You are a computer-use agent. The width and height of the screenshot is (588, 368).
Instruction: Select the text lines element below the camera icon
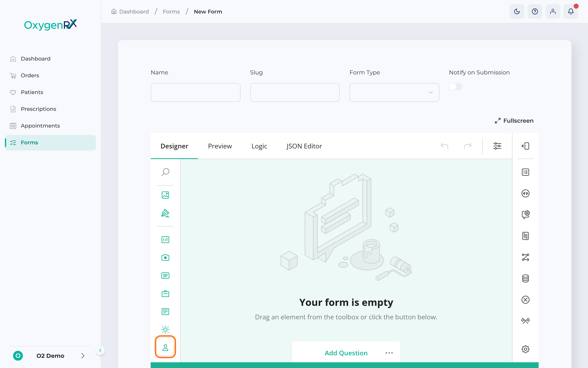165,276
